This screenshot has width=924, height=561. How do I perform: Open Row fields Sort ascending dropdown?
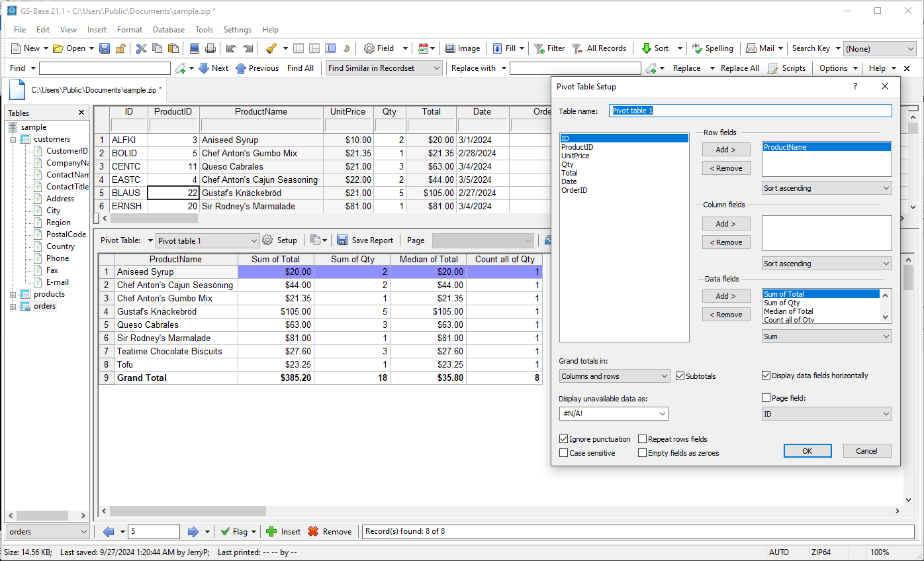(827, 188)
